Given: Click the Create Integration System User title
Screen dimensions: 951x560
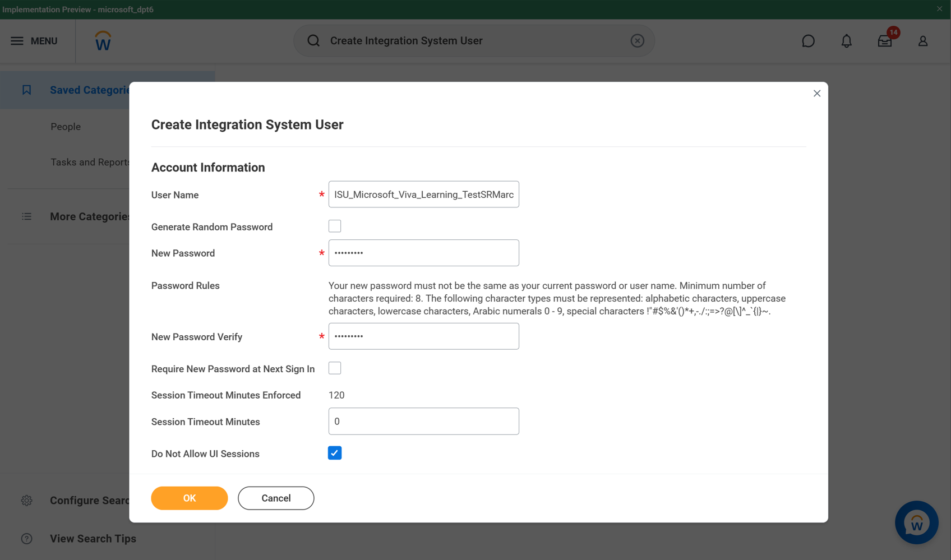Looking at the screenshot, I should pyautogui.click(x=247, y=124).
